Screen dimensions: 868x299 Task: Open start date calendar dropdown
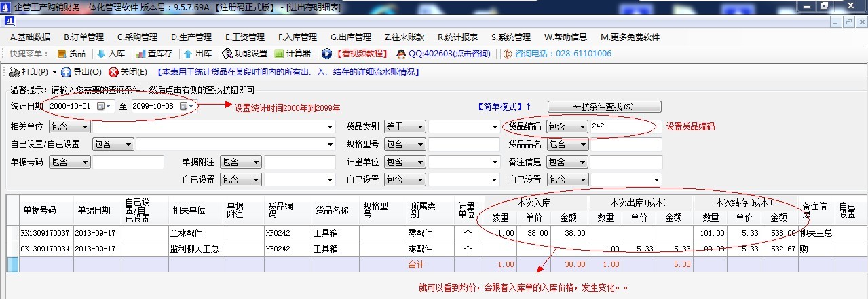point(104,107)
